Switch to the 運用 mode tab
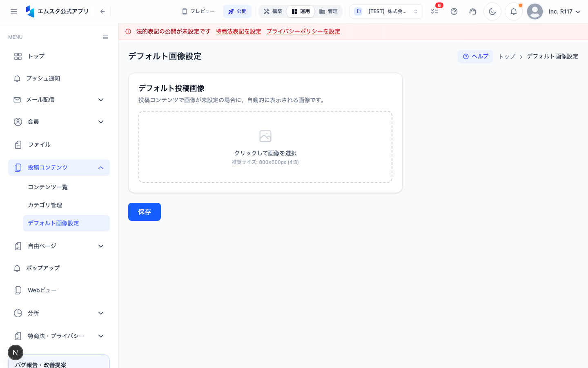The image size is (588, 368). click(x=301, y=11)
